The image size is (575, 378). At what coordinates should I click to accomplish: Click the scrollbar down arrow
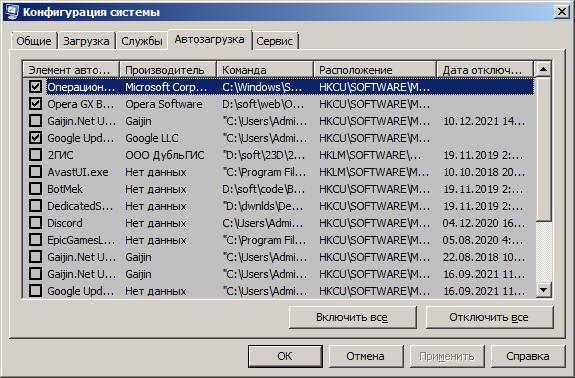(x=543, y=290)
